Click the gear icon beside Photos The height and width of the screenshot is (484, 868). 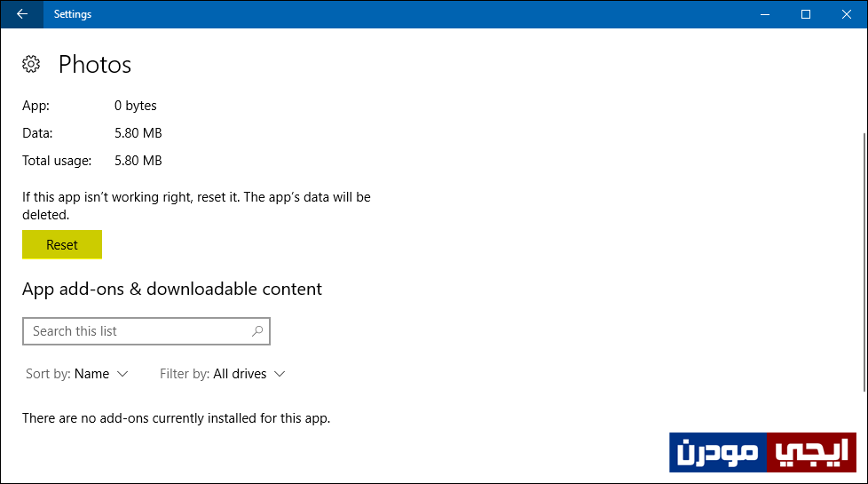pos(31,64)
